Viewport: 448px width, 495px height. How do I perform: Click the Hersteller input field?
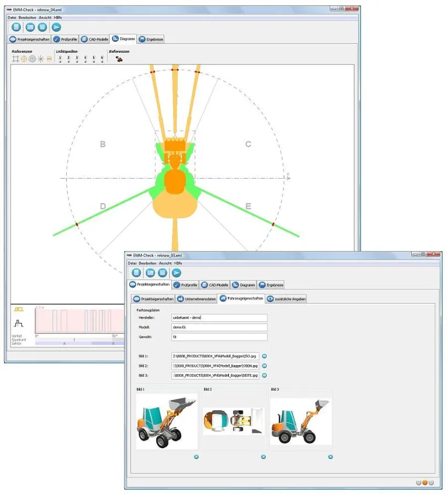coord(219,318)
